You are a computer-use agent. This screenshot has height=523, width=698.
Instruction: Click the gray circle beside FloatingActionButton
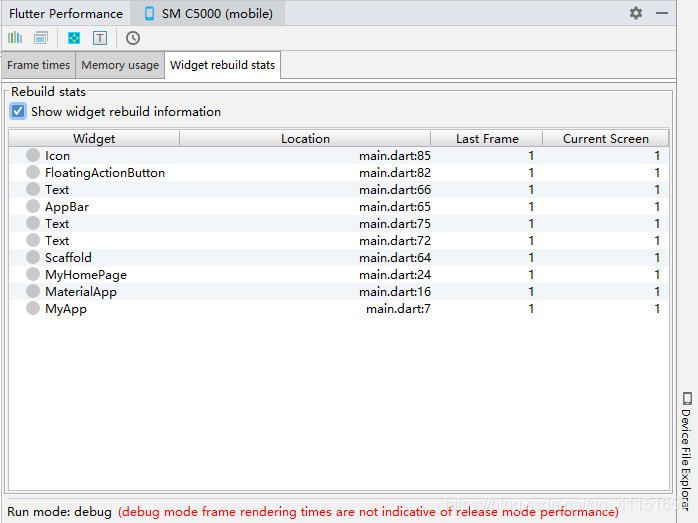[33, 172]
